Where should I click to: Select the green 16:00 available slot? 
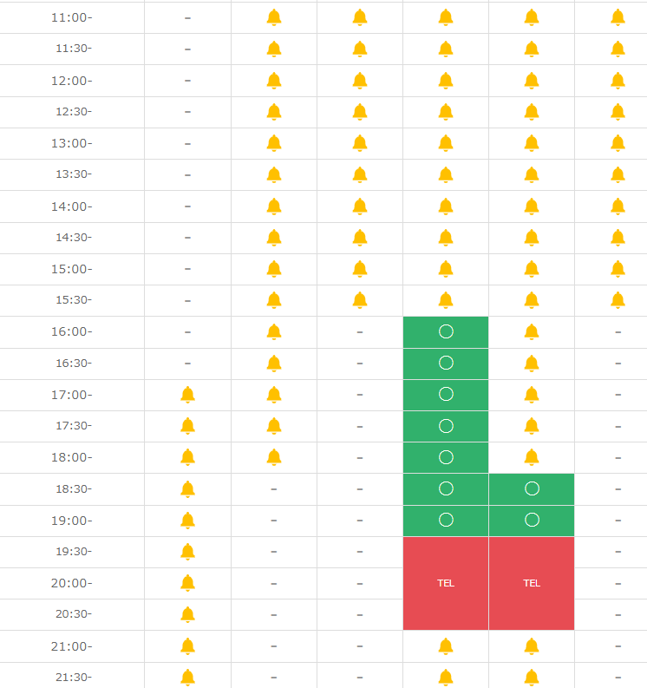coord(446,332)
